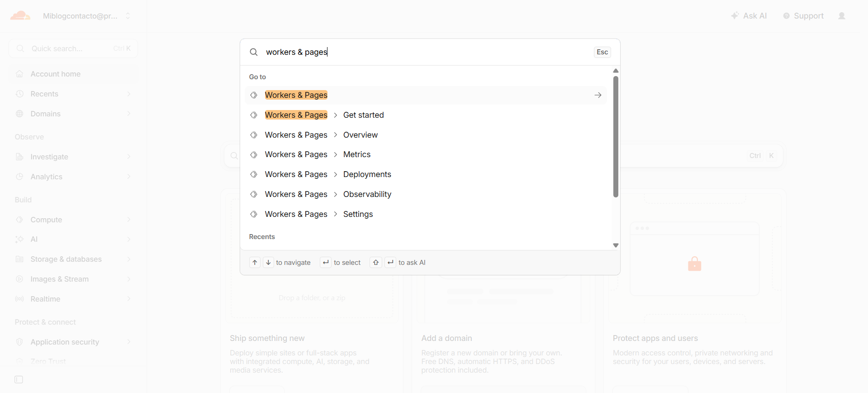Open Investigate in the sidebar
The width and height of the screenshot is (868, 393).
pyautogui.click(x=73, y=157)
